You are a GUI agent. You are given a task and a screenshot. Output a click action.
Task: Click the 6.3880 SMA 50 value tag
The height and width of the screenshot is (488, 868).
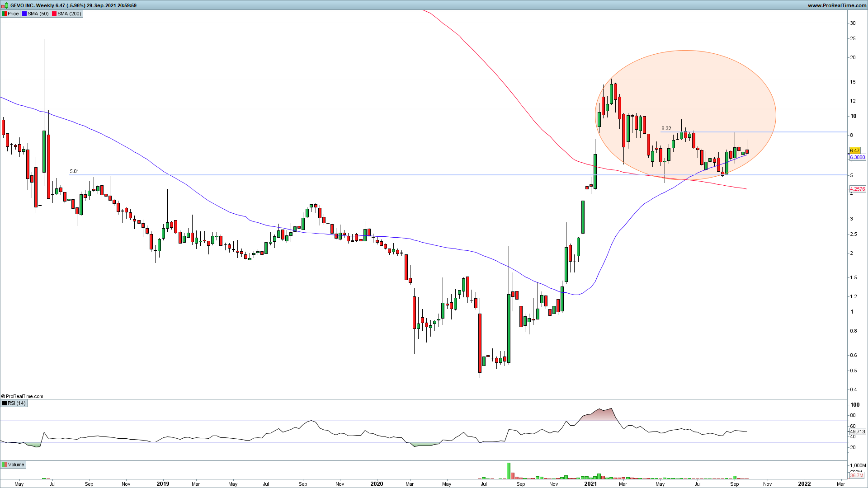pyautogui.click(x=857, y=158)
